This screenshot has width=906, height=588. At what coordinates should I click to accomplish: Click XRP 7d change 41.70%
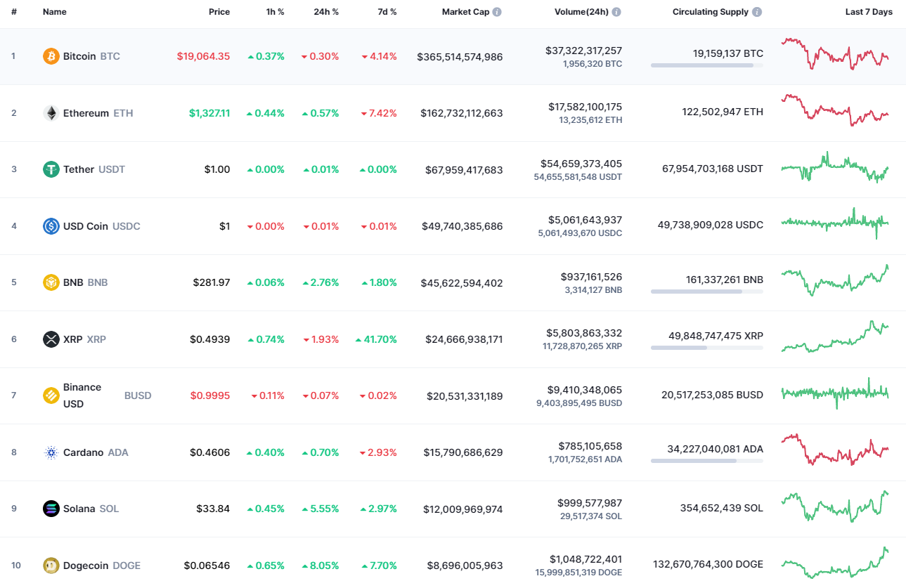coord(376,339)
